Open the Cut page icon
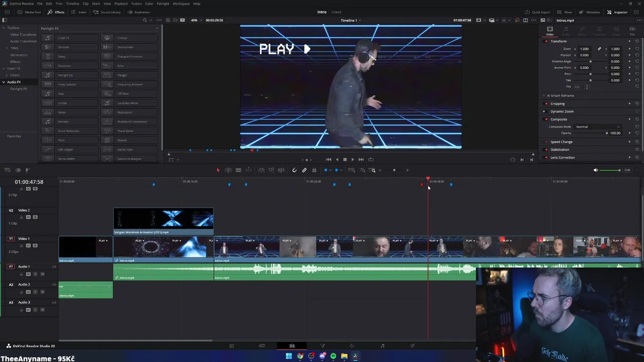This screenshot has height=362, width=644. coord(262,346)
